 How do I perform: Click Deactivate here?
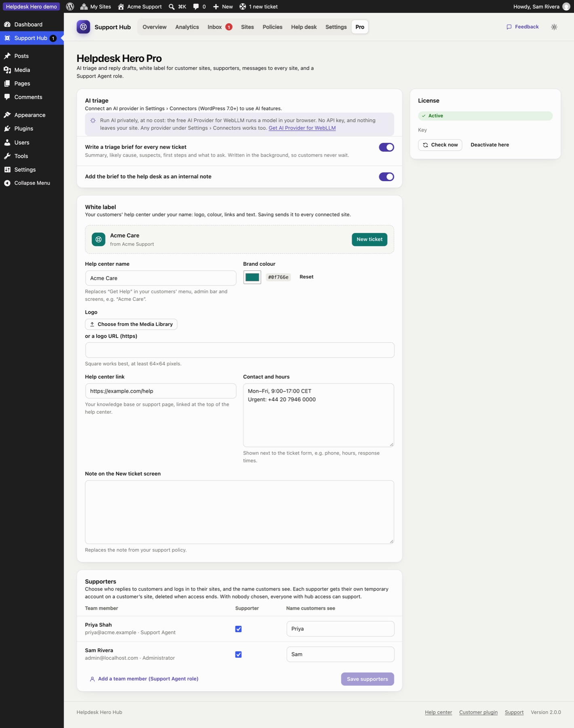tap(490, 145)
